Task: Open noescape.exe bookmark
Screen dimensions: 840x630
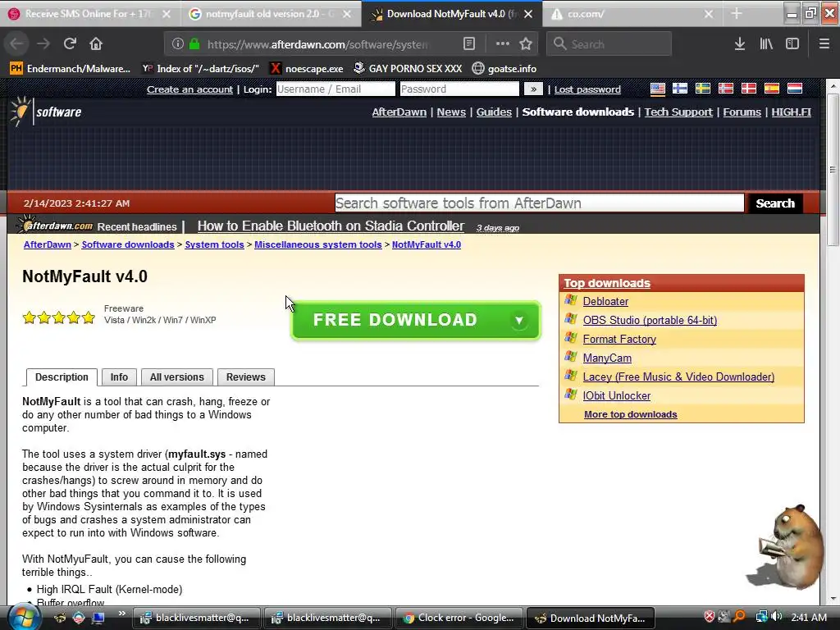Action: 306,69
